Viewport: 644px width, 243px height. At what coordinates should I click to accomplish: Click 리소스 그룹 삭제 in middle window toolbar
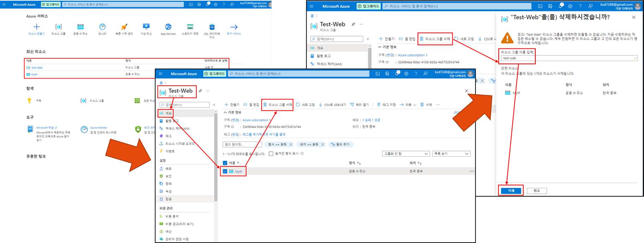click(x=278, y=105)
